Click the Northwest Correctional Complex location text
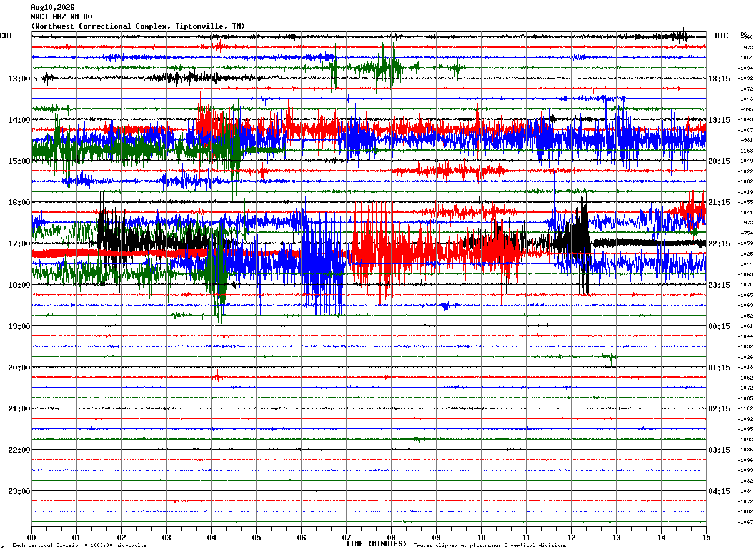The image size is (756, 554). pyautogui.click(x=137, y=26)
